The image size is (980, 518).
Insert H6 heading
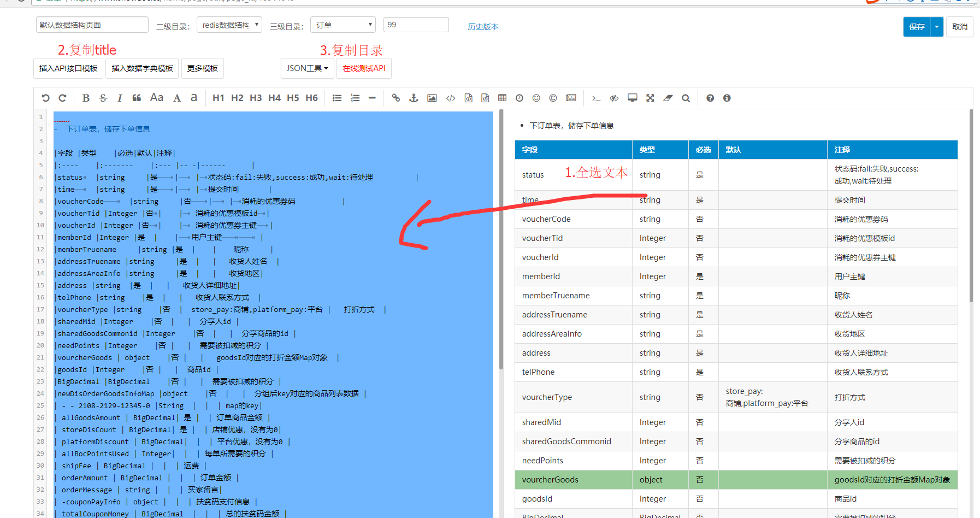(x=311, y=98)
